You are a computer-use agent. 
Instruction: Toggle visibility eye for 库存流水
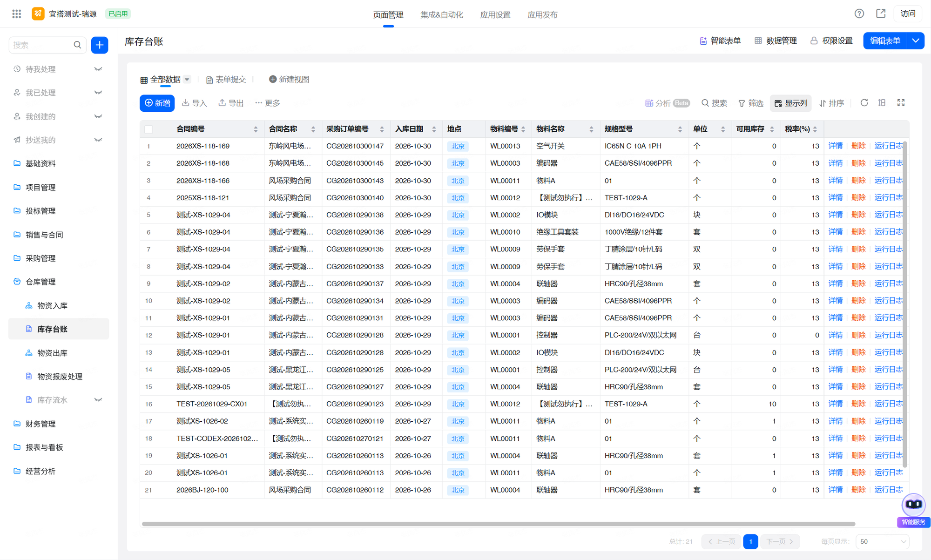98,400
